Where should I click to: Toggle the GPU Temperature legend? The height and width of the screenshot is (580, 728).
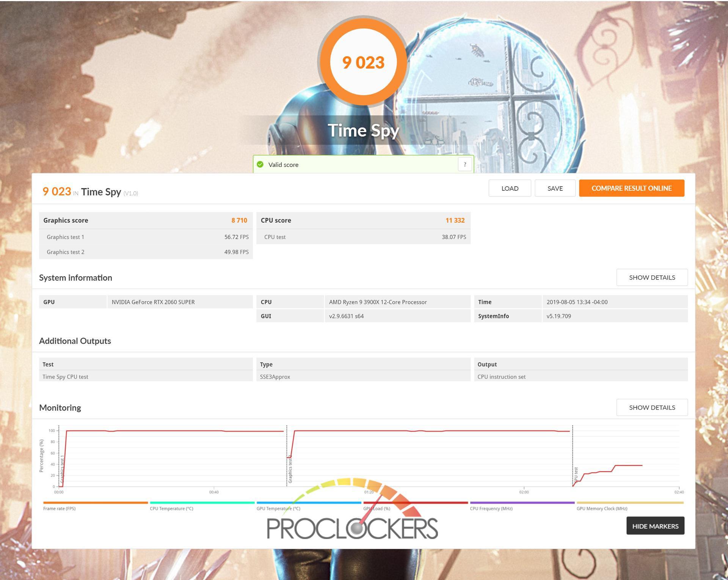tap(278, 508)
